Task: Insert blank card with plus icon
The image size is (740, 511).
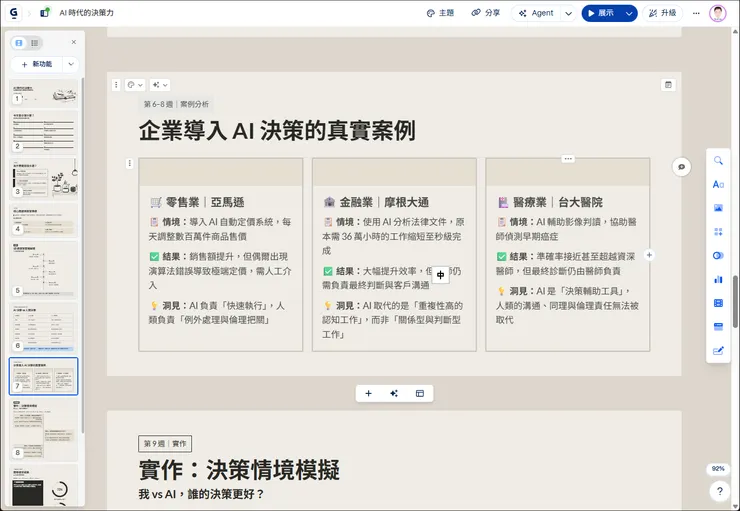Action: coord(369,394)
